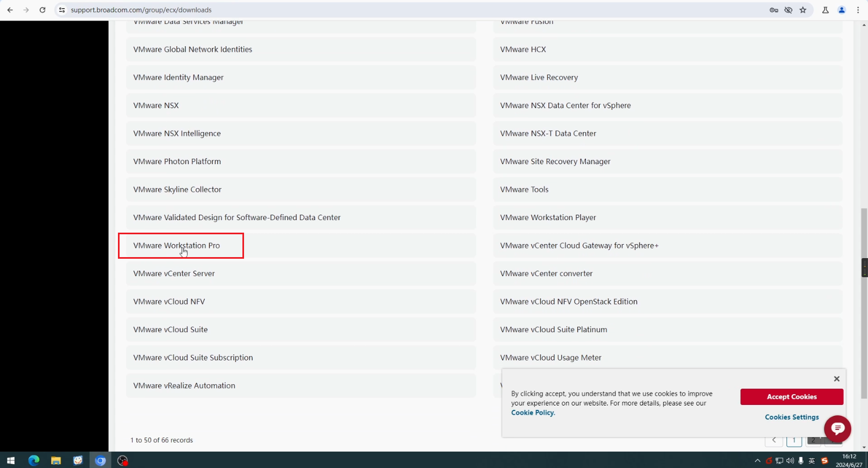Open the Chrome three-dot menu
Image resolution: width=868 pixels, height=468 pixels.
click(858, 10)
